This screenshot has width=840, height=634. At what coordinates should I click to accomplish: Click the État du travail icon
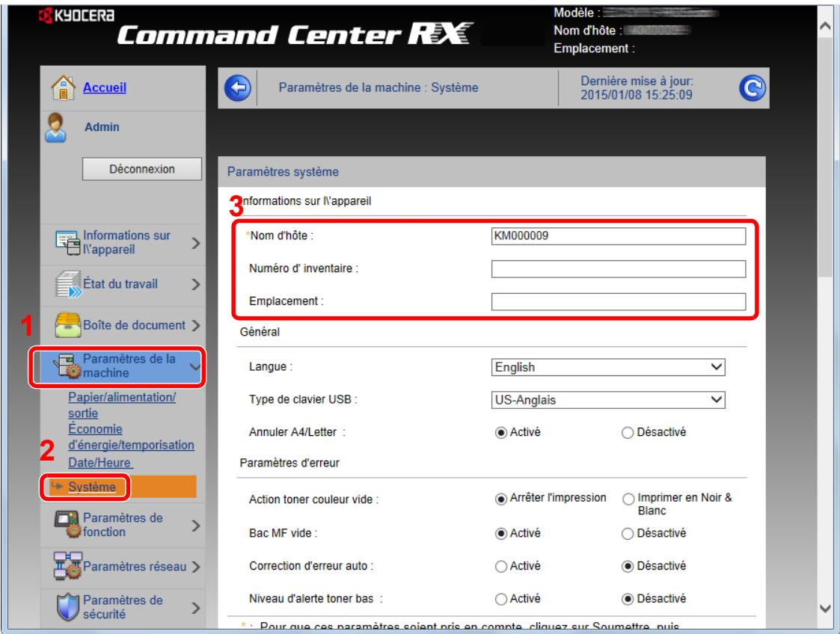pyautogui.click(x=68, y=284)
